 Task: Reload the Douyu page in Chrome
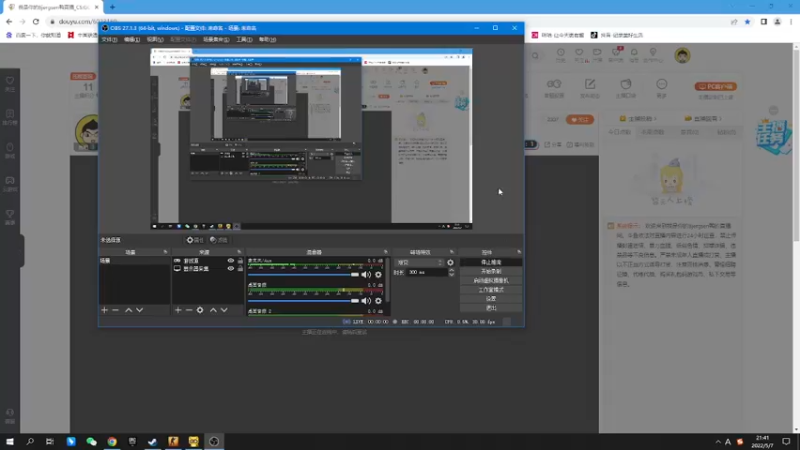coord(36,21)
